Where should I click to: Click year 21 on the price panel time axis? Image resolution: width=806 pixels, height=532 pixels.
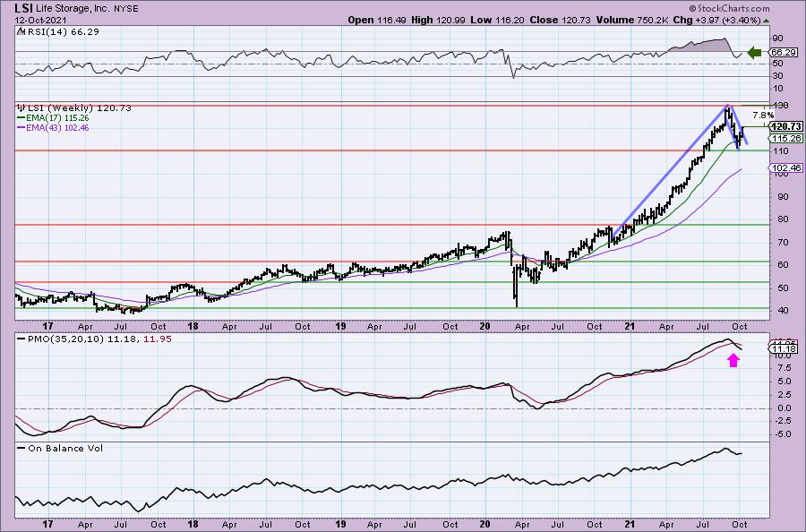[630, 326]
